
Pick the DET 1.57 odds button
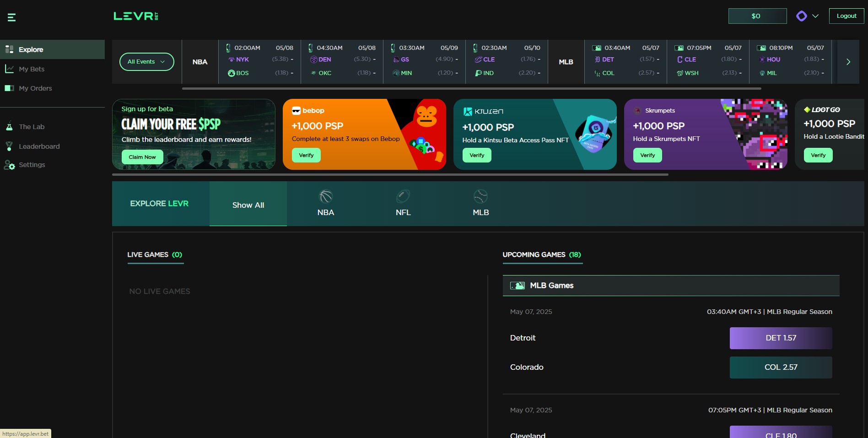781,338
